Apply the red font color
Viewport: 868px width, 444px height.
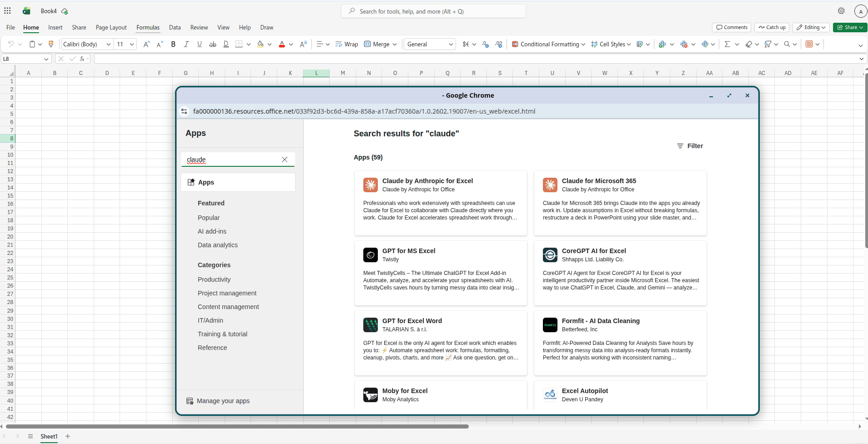point(282,44)
